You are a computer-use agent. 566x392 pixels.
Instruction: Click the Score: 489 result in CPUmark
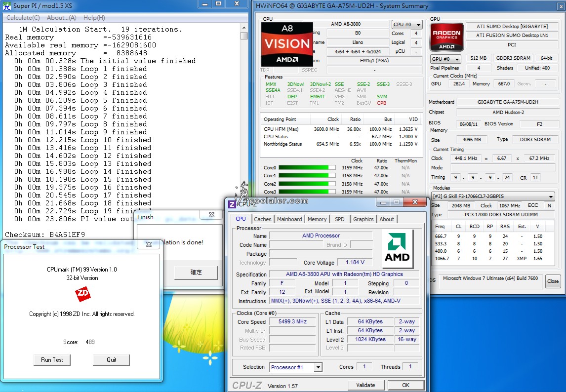79,342
